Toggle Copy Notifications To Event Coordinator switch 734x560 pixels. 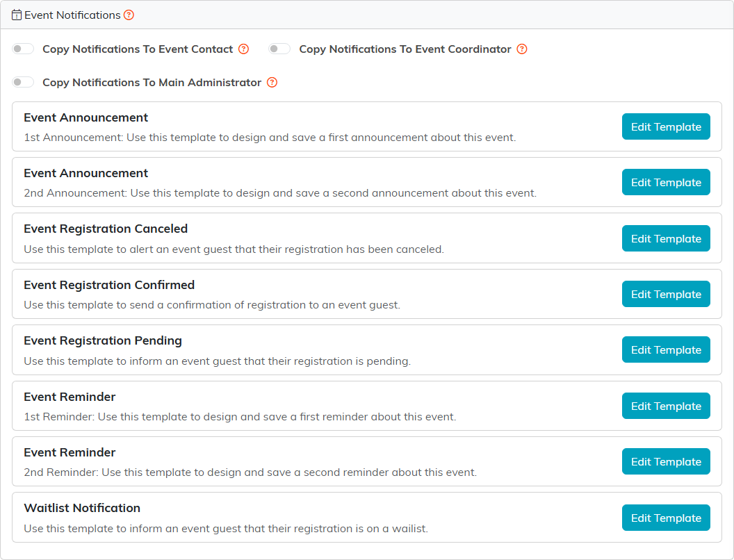279,49
